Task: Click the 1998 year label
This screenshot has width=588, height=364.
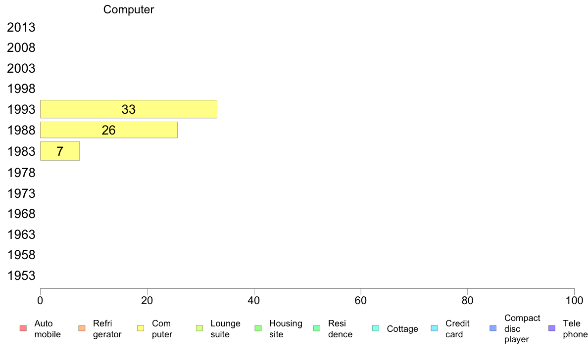Action: tap(21, 89)
